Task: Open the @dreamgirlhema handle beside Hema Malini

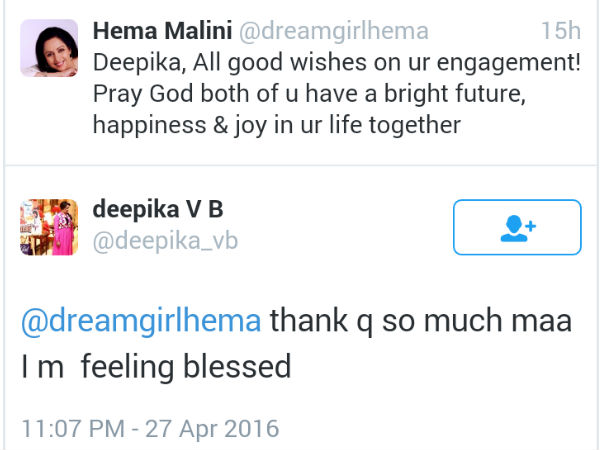Action: pos(335,31)
